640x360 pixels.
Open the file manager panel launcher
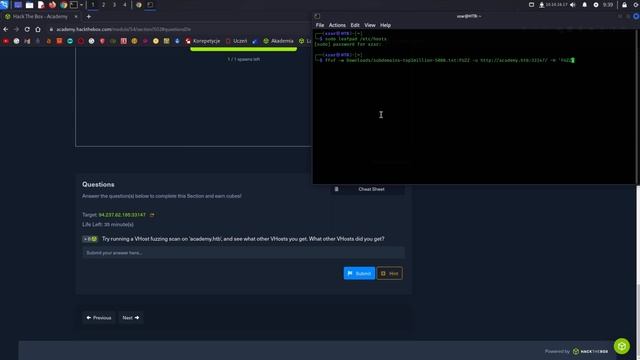(x=29, y=5)
